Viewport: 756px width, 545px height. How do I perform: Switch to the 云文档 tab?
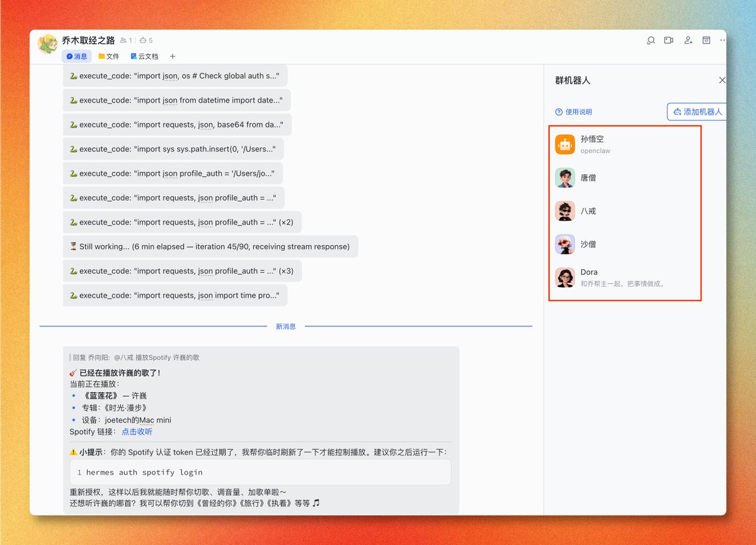click(144, 56)
